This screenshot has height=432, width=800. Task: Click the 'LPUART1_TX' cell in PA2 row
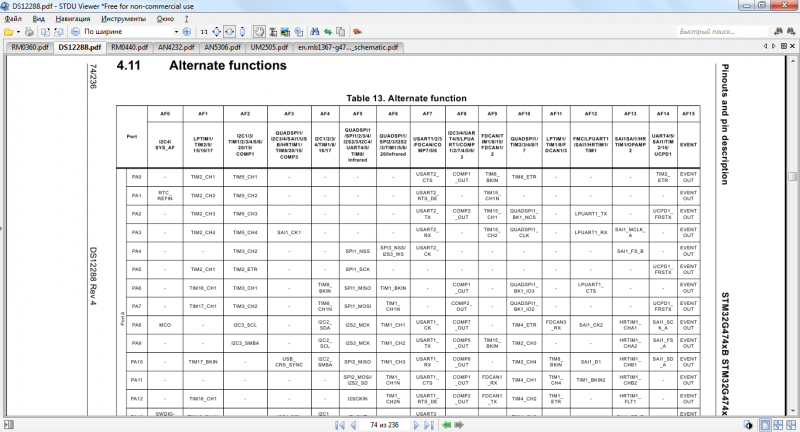point(591,214)
